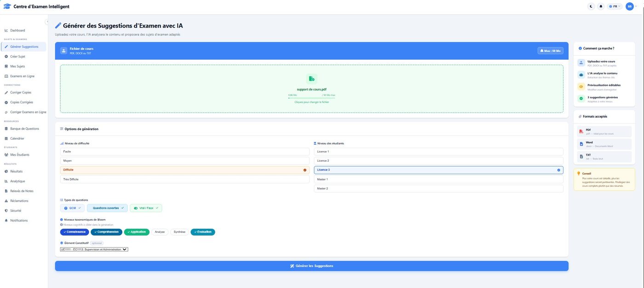Collapse the sidebar with chevron arrow

coord(47,22)
